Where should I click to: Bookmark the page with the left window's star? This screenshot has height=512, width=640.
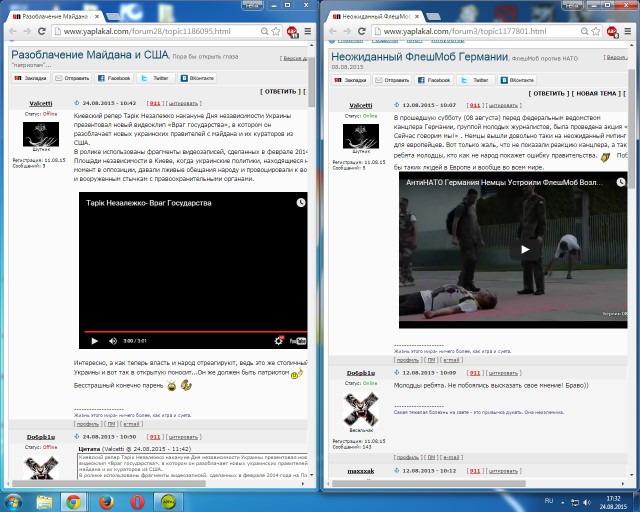[x=276, y=31]
